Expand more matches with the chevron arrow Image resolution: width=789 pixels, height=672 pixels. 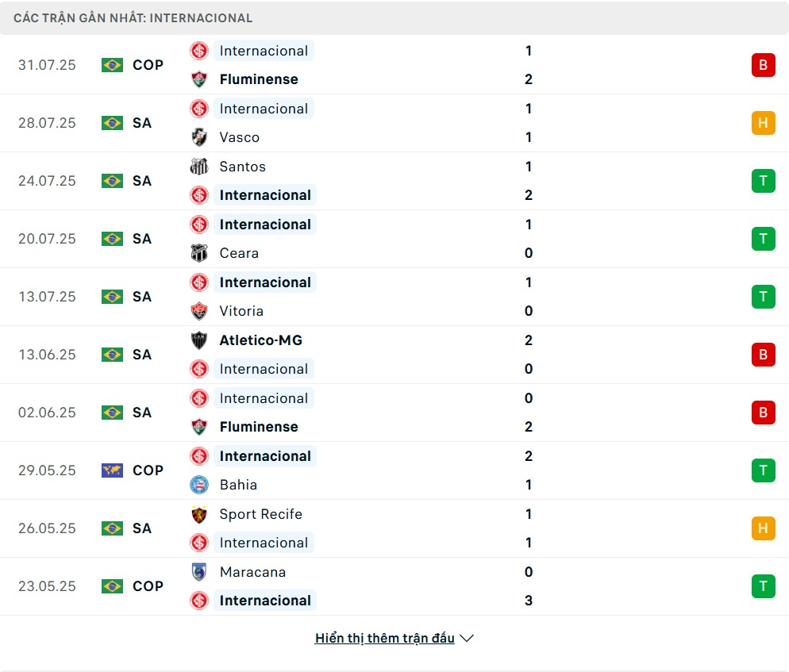(x=467, y=638)
